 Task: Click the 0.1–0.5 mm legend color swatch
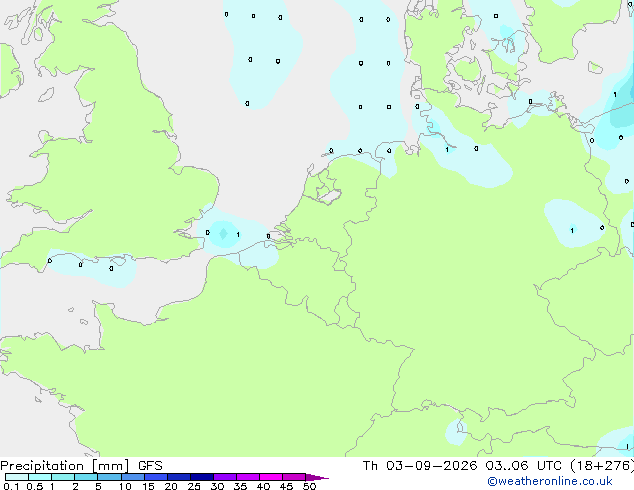pyautogui.click(x=17, y=477)
